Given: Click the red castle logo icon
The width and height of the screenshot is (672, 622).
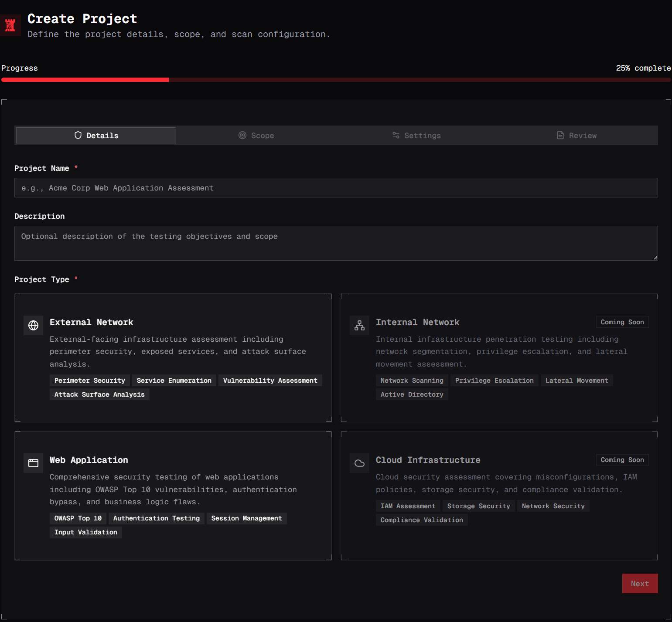Looking at the screenshot, I should click(10, 25).
